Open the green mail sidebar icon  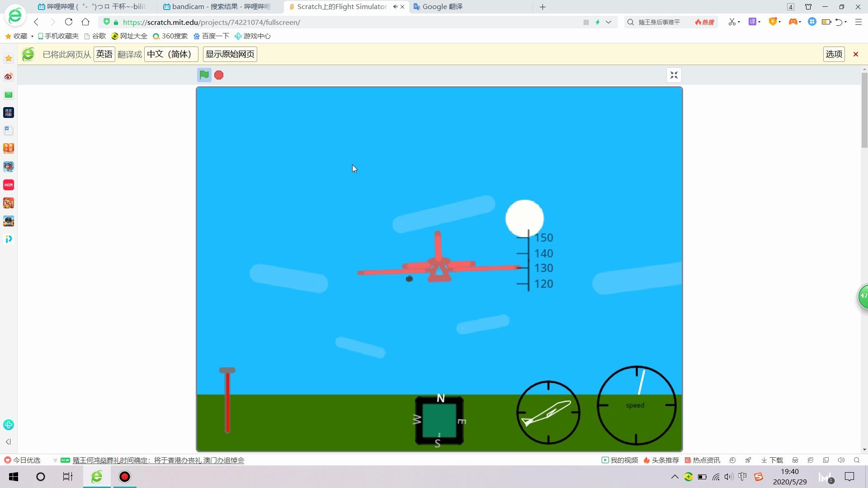coord(9,94)
